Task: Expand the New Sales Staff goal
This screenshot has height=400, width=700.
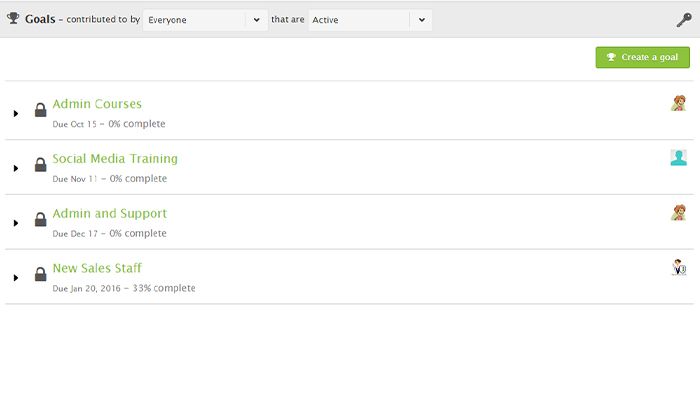Action: coord(16,277)
